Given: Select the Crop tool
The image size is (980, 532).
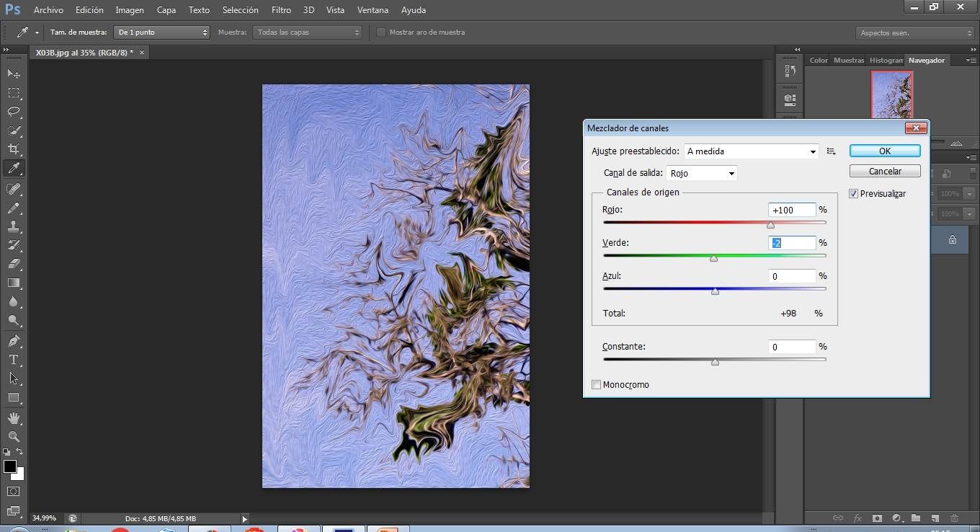Looking at the screenshot, I should click(13, 149).
